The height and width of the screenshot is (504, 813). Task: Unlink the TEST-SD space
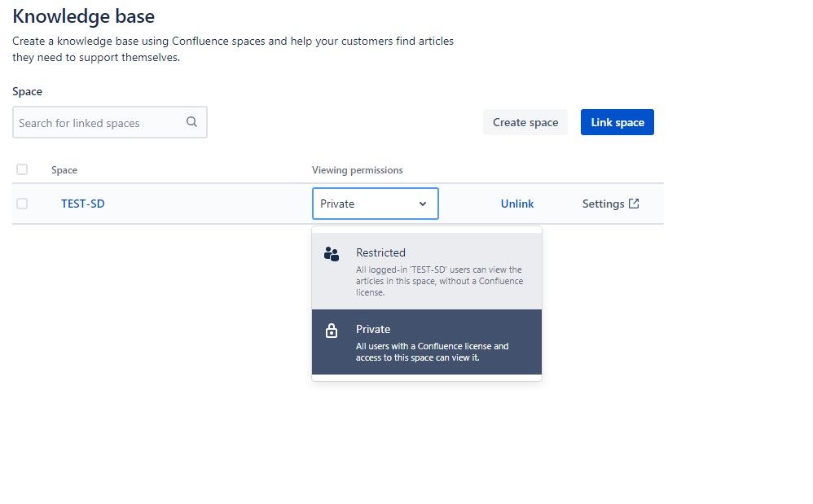click(517, 204)
